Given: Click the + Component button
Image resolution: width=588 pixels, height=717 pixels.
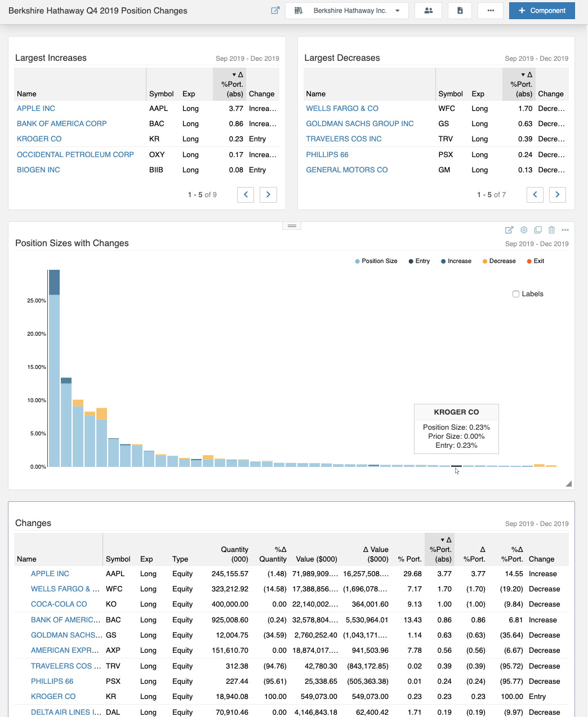Looking at the screenshot, I should click(x=542, y=11).
